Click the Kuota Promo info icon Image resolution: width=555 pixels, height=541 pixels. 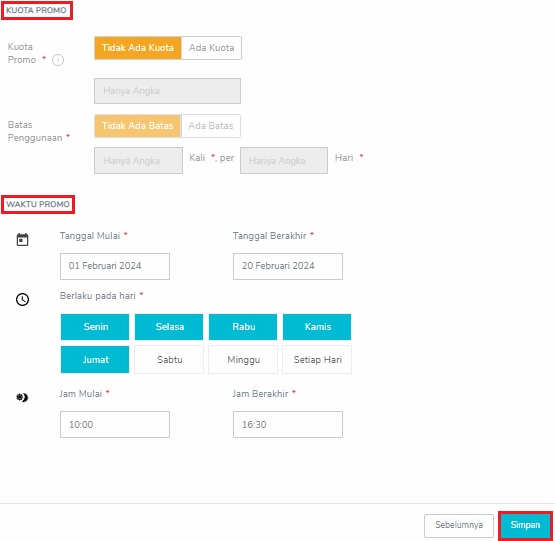tap(58, 60)
